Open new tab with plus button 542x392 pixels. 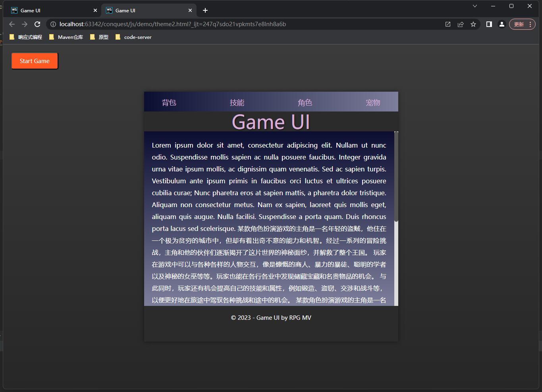205,10
